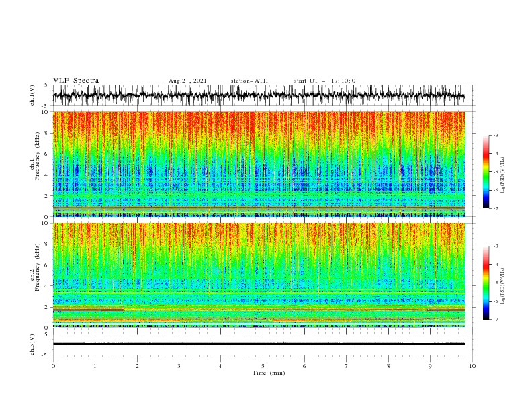Click the 'VLF Spectra' title text

click(76, 81)
